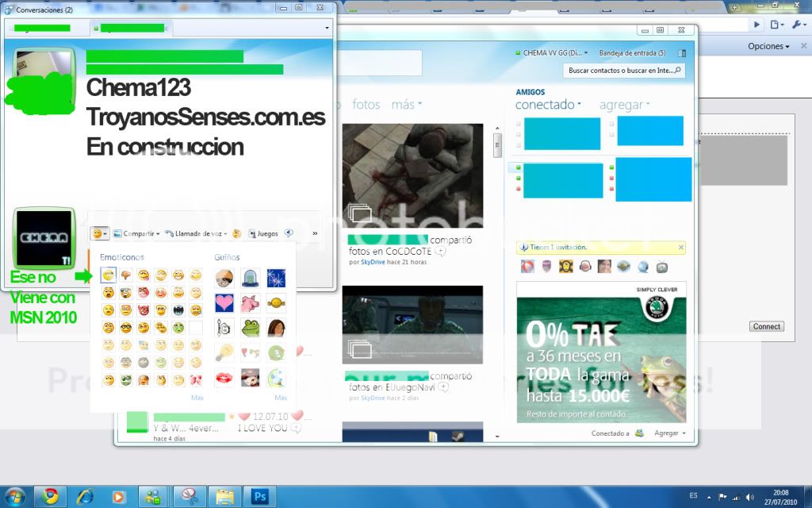812x508 pixels.
Task: Select the thumbs-down emoticon
Action: pos(126,275)
